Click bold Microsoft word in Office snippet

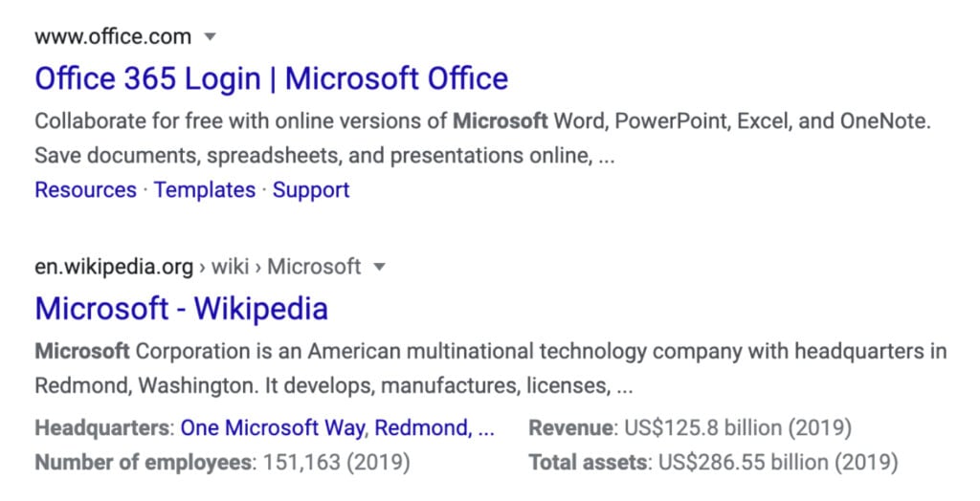click(x=500, y=121)
